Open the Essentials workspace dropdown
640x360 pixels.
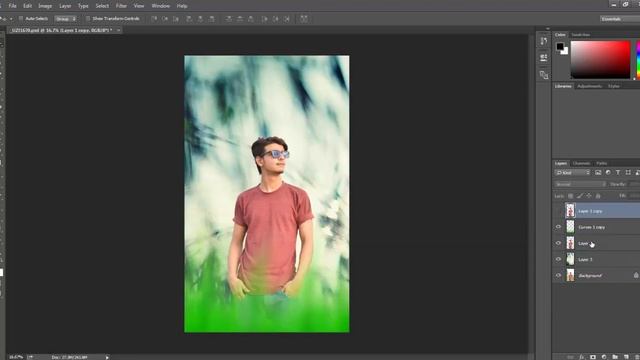coord(620,19)
